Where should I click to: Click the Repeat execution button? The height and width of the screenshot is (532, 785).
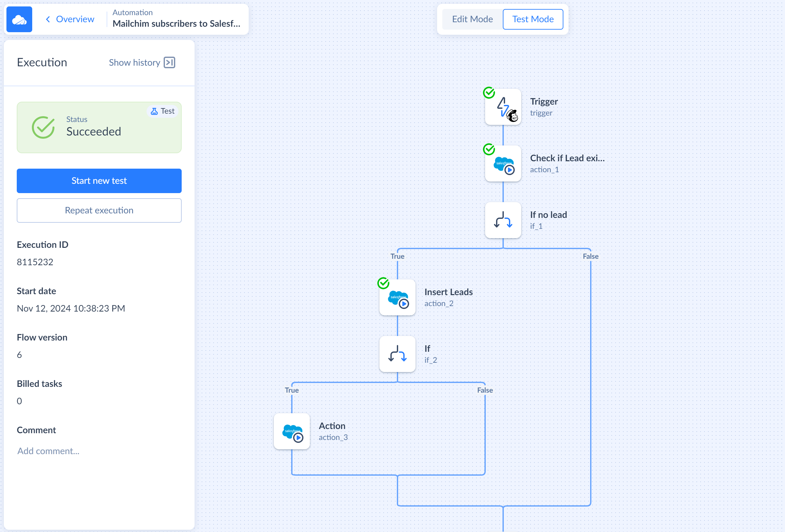tap(99, 210)
